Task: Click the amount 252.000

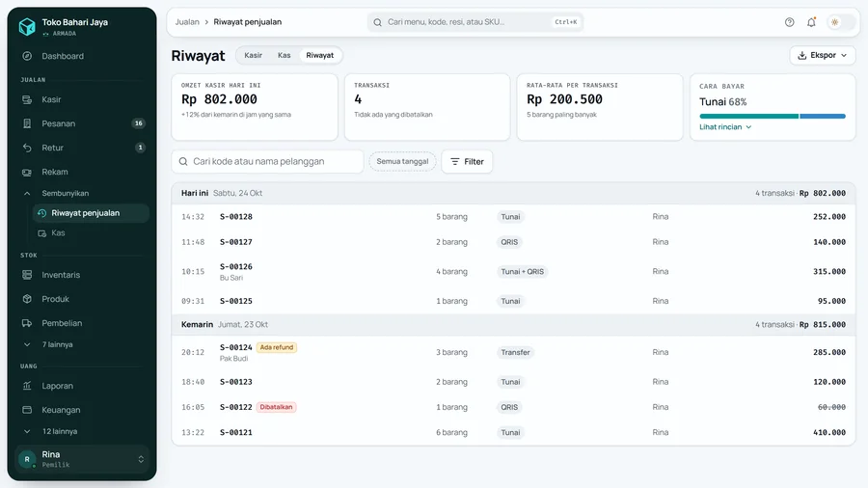Action: point(829,217)
